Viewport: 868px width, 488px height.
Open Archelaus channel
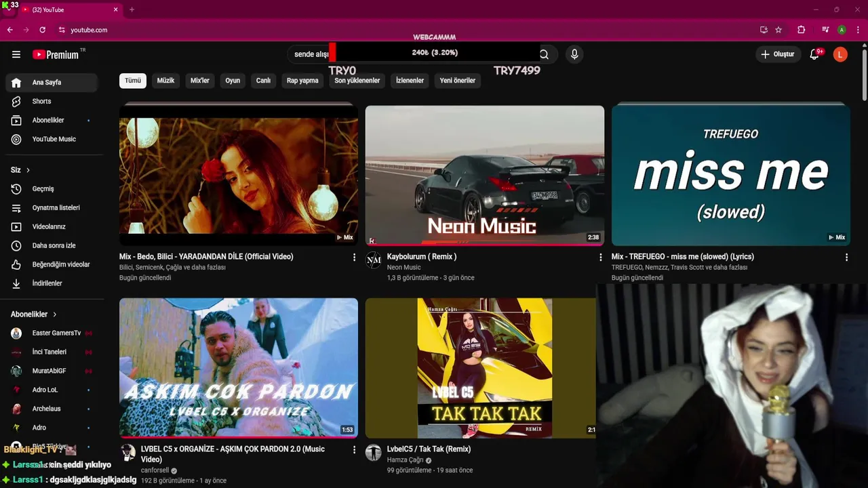[x=52, y=409]
